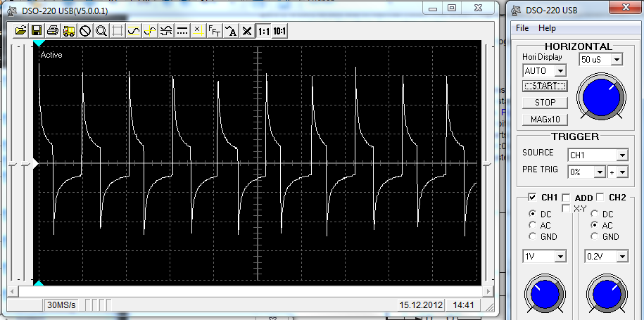The width and height of the screenshot is (644, 320).
Task: Expand the PRE TRIG 0% dropdown
Action: click(600, 172)
